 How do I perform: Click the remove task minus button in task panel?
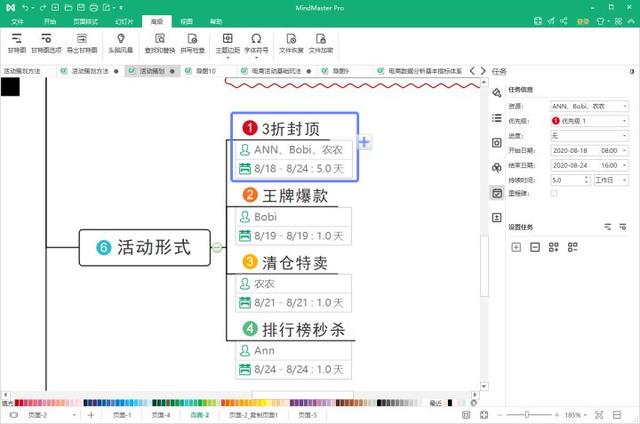coord(535,247)
